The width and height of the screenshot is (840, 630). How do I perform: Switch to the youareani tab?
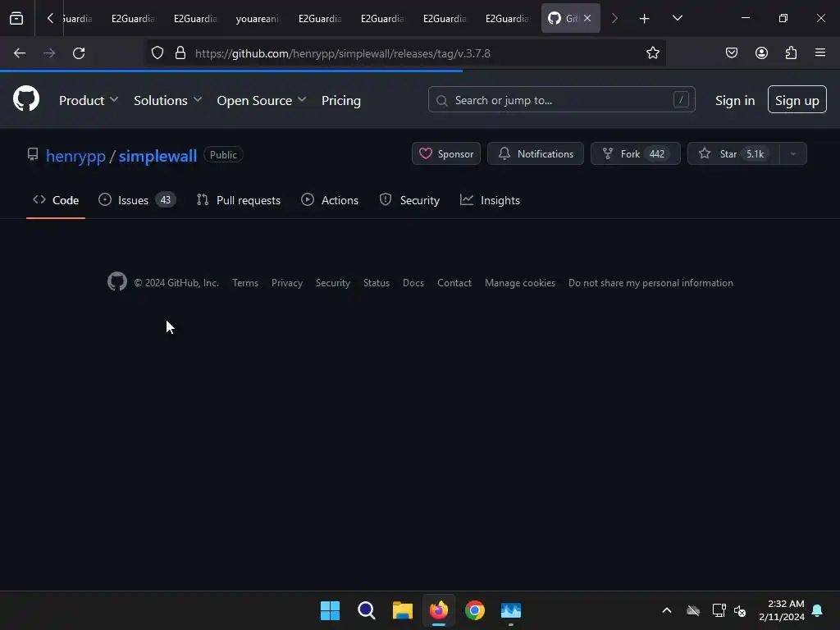point(258,18)
